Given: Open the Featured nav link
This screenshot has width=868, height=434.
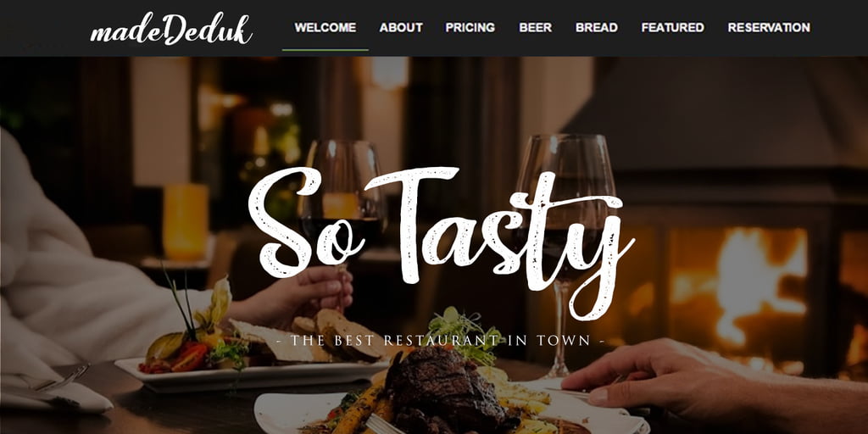Looking at the screenshot, I should click(672, 28).
